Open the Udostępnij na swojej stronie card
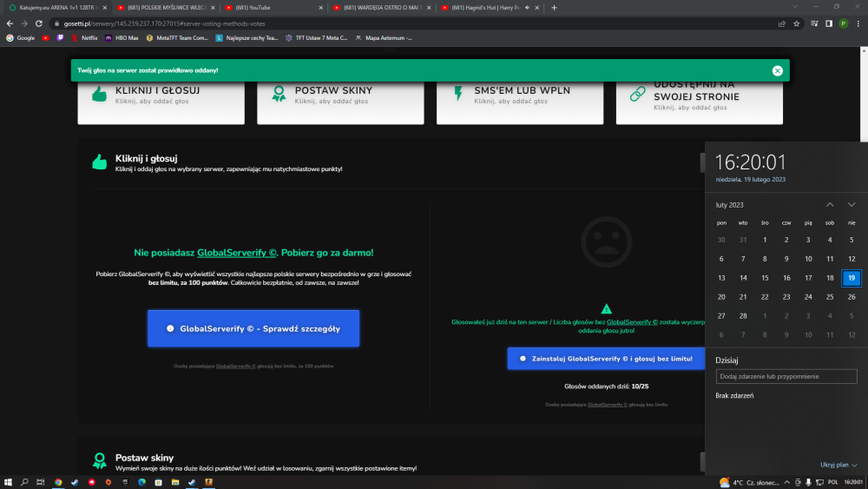This screenshot has height=489, width=868. 699,102
